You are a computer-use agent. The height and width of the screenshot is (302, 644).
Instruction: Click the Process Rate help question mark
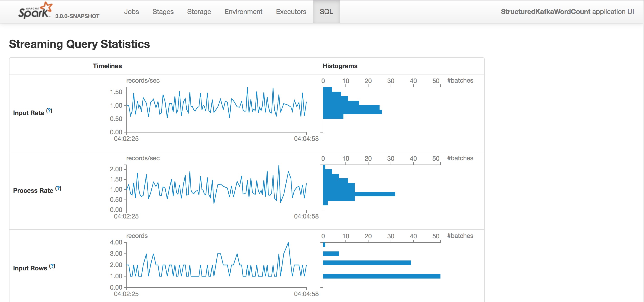coord(58,188)
